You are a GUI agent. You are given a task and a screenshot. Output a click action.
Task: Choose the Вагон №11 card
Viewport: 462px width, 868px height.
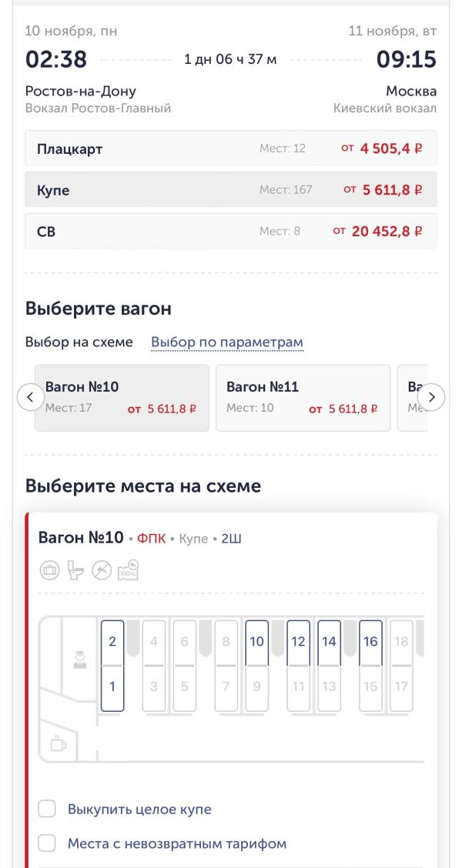point(303,398)
